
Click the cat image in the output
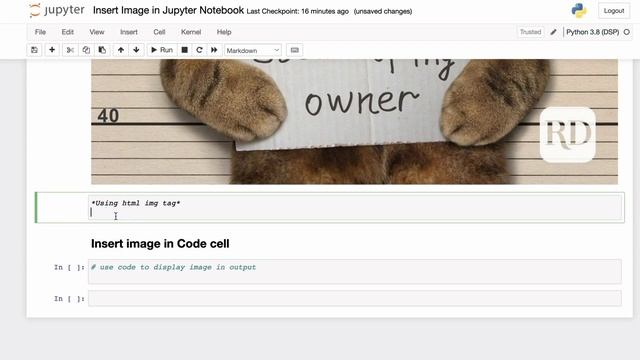(354, 122)
